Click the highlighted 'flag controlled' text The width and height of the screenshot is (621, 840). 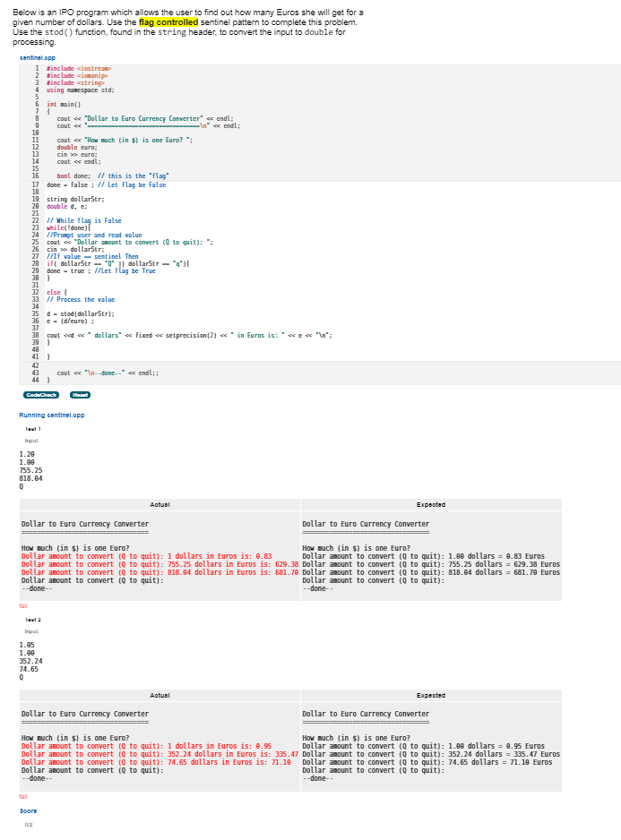(168, 22)
